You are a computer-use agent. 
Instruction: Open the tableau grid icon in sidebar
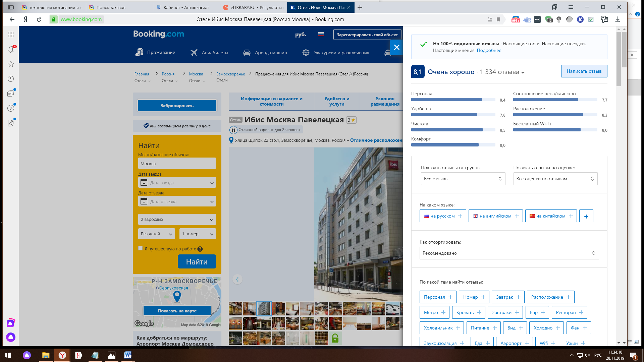[11, 35]
